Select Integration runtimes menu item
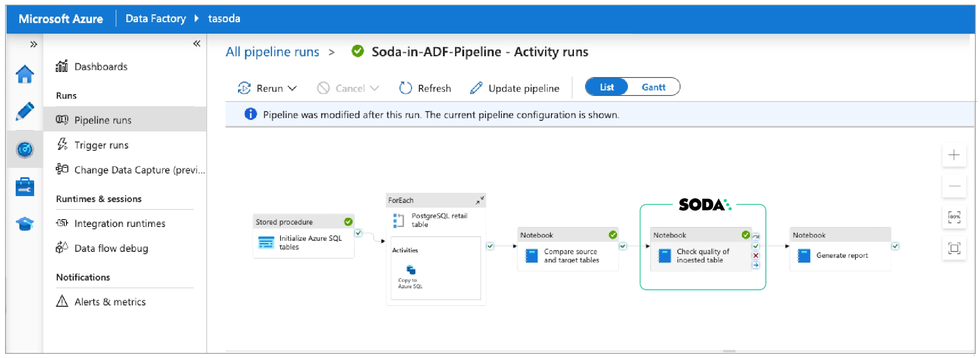 point(120,223)
